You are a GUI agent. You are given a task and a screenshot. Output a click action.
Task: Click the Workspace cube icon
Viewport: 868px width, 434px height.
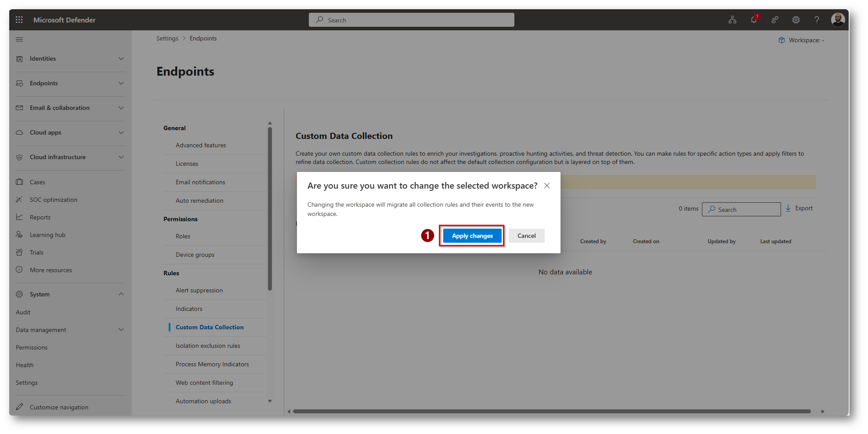pyautogui.click(x=781, y=40)
